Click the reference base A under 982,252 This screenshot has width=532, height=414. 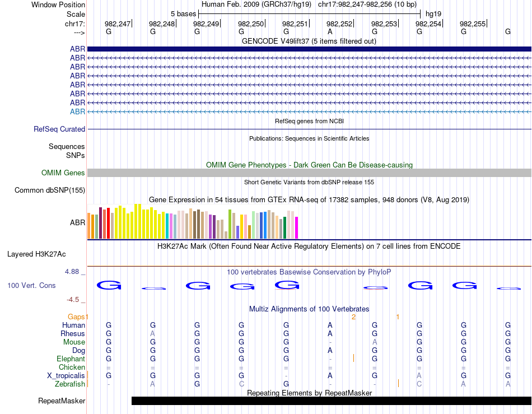(330, 31)
